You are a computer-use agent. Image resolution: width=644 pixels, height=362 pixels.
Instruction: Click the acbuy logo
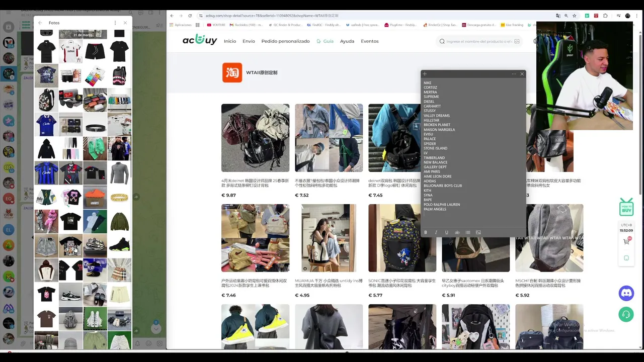coord(200,40)
